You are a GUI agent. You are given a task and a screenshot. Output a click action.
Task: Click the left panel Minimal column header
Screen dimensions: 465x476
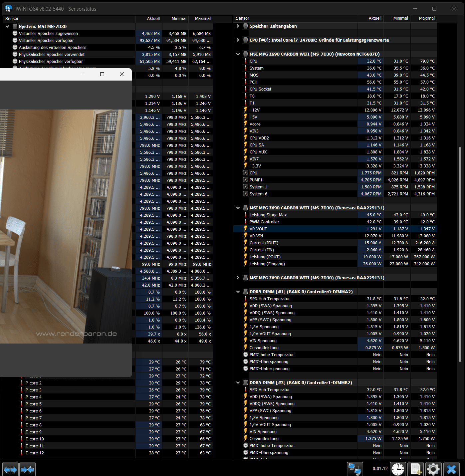click(x=175, y=19)
